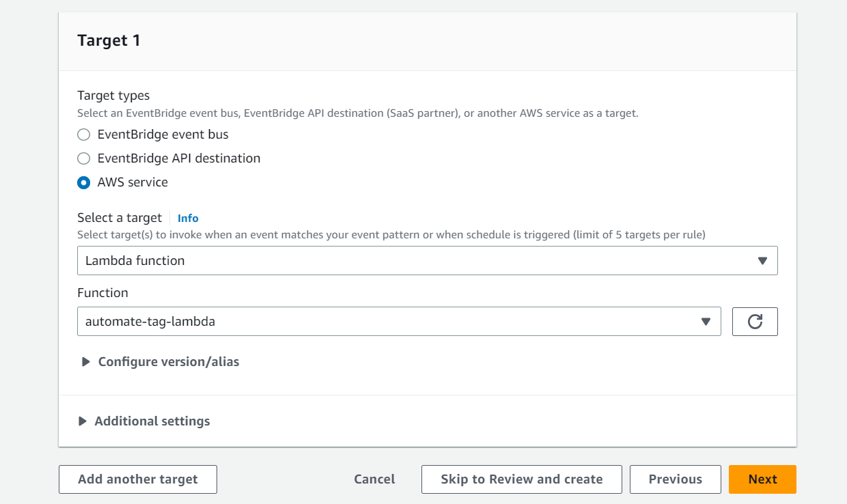This screenshot has height=504, width=847.
Task: Expand the Configure version/alias section label
Action: point(169,362)
